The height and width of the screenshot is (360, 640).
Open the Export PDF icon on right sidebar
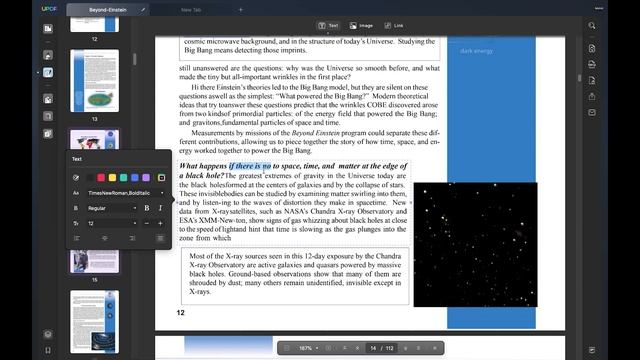click(x=592, y=64)
